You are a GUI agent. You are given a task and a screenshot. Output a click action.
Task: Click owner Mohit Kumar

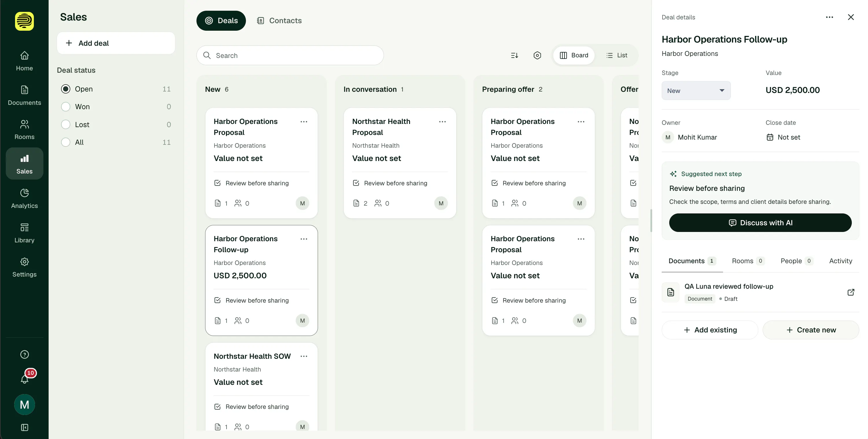pyautogui.click(x=690, y=137)
